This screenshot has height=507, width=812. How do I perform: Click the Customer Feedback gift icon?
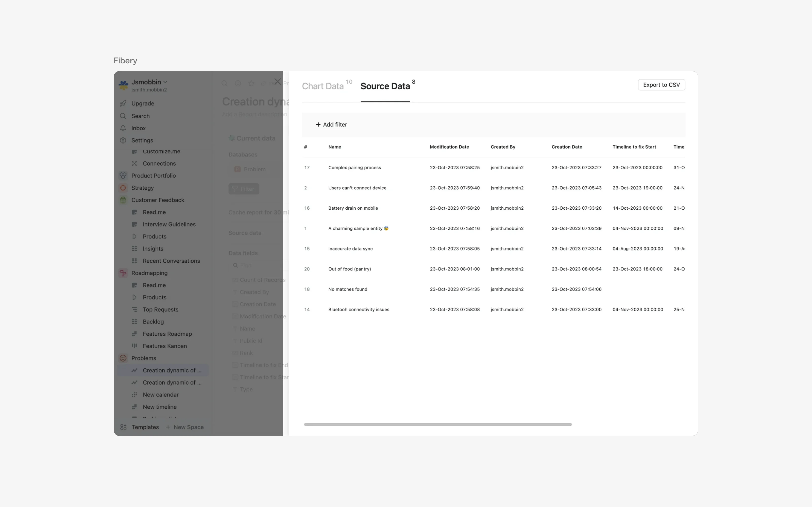click(x=123, y=200)
